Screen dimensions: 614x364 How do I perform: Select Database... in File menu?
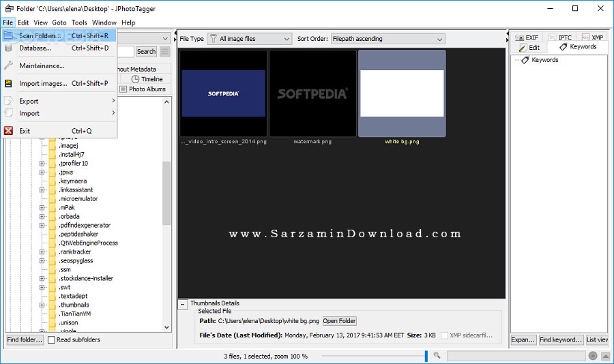(59, 48)
